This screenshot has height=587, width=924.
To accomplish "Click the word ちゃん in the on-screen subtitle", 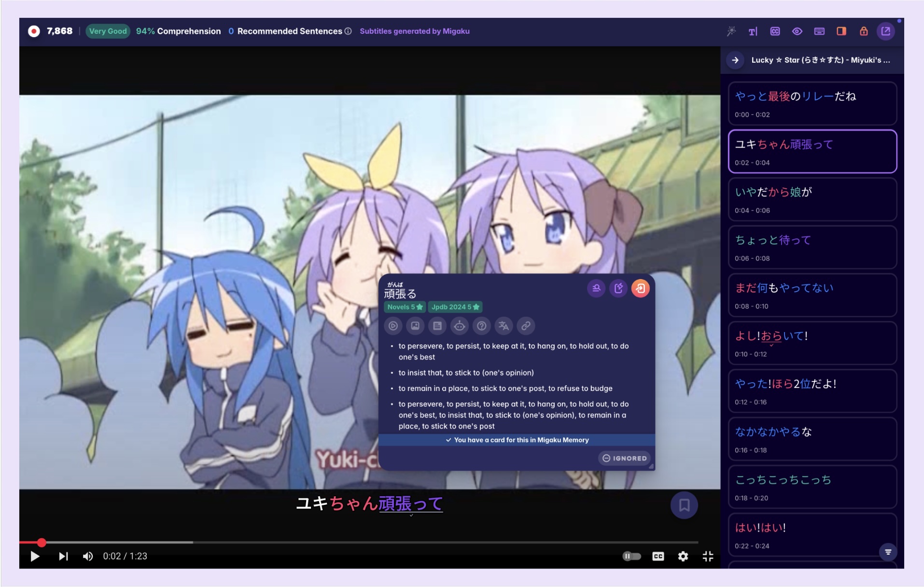I will (x=354, y=503).
